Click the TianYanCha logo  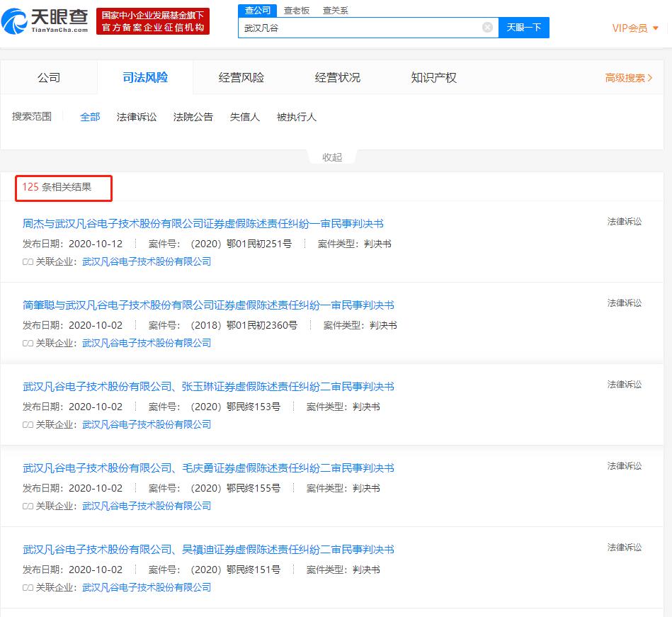(x=45, y=21)
